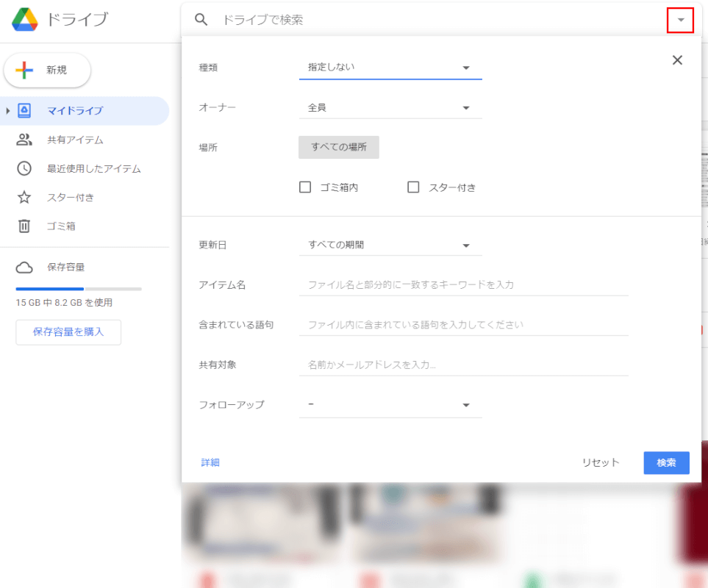Open the 詳細 link
The height and width of the screenshot is (588, 708).
coord(211,462)
